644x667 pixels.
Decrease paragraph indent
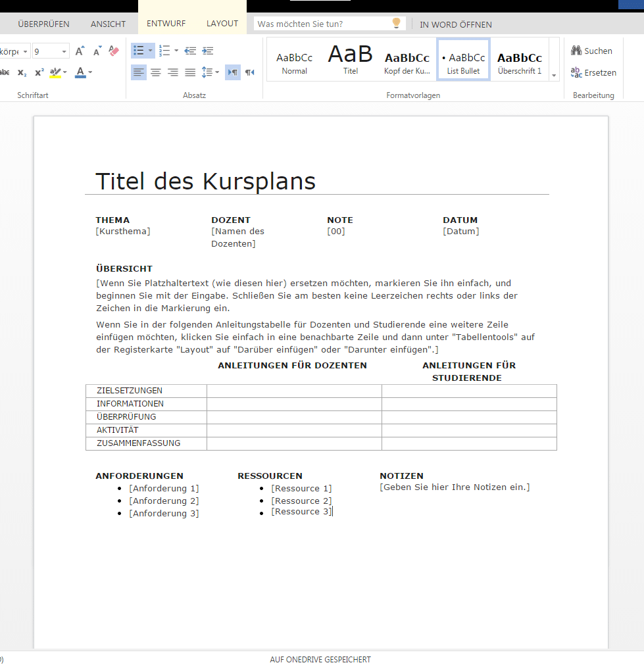pyautogui.click(x=190, y=51)
